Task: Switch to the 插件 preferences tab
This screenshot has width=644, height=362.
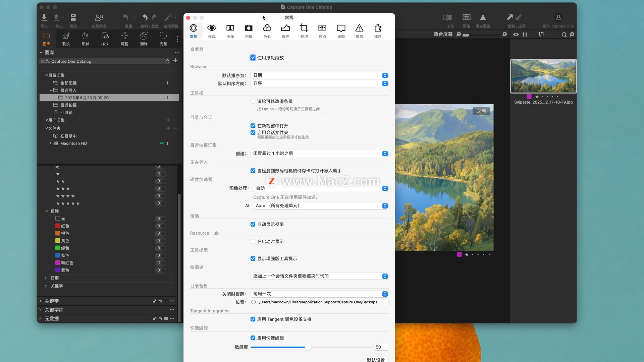Action: pos(378,31)
